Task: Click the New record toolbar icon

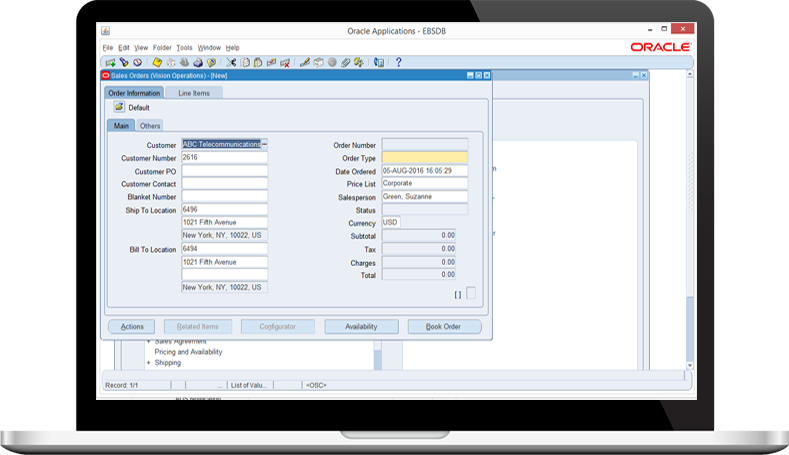Action: coord(109,62)
